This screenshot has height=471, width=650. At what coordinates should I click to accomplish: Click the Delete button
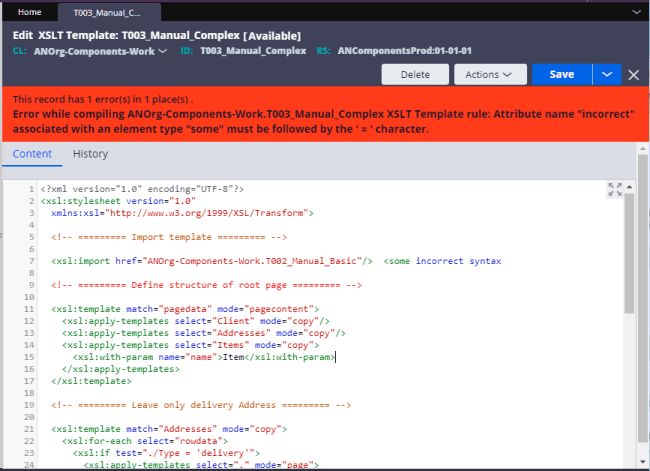415,74
